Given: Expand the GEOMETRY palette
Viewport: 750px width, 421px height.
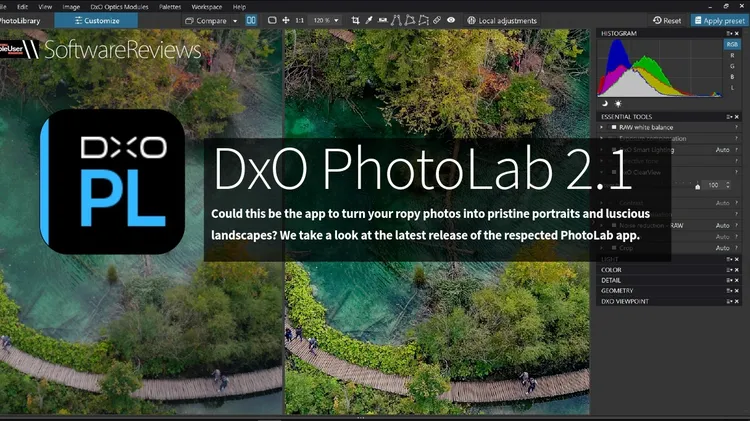Looking at the screenshot, I should tap(617, 291).
